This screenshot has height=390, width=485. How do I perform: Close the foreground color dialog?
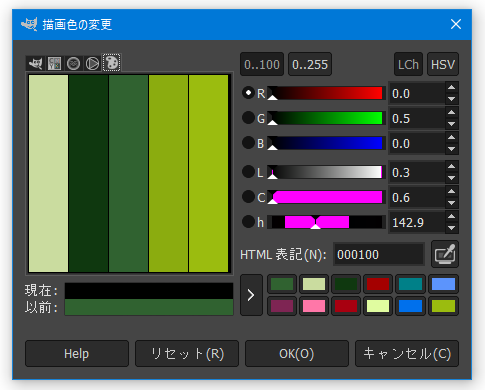(456, 24)
